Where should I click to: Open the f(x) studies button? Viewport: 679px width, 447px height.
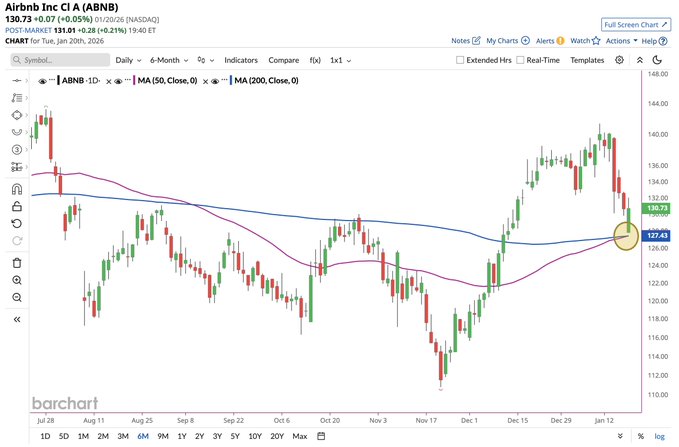coord(315,60)
